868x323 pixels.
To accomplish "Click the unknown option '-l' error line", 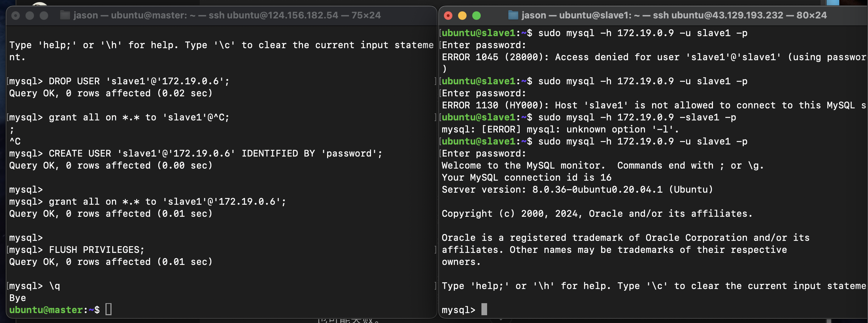I will click(560, 129).
